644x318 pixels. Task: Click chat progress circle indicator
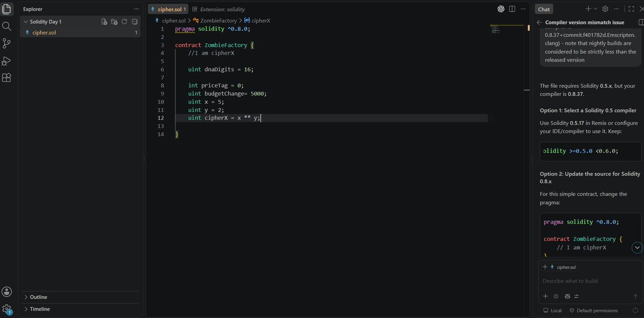[635, 310]
